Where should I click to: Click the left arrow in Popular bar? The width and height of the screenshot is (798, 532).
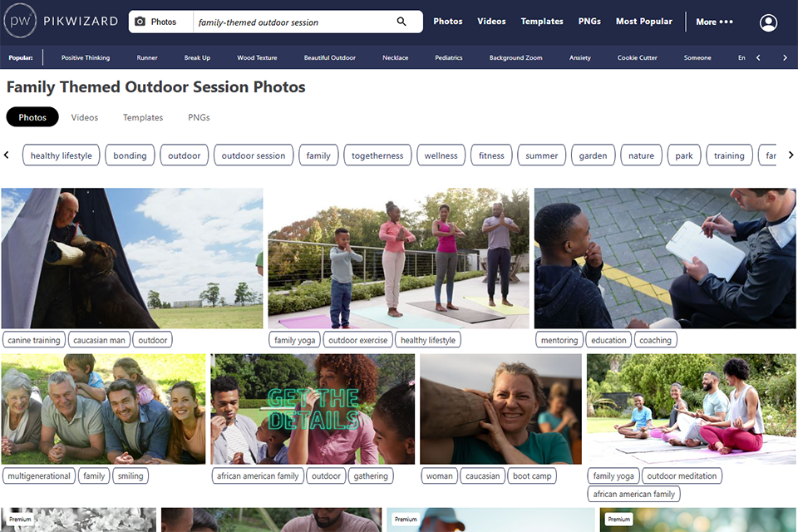pos(758,57)
